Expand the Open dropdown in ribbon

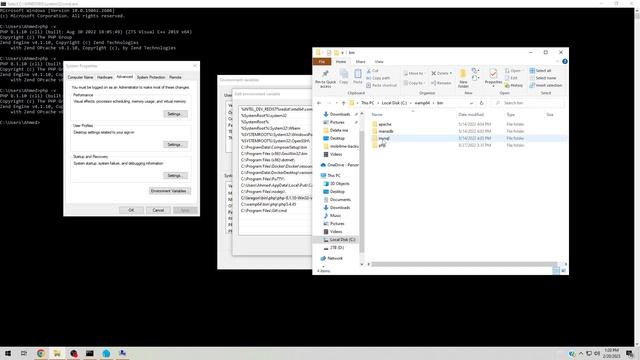point(513,71)
